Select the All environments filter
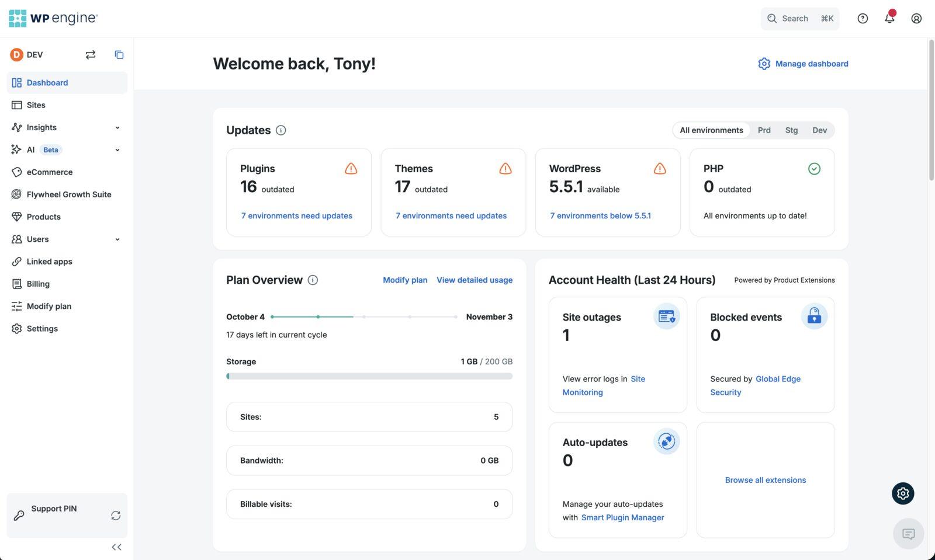 pos(711,130)
